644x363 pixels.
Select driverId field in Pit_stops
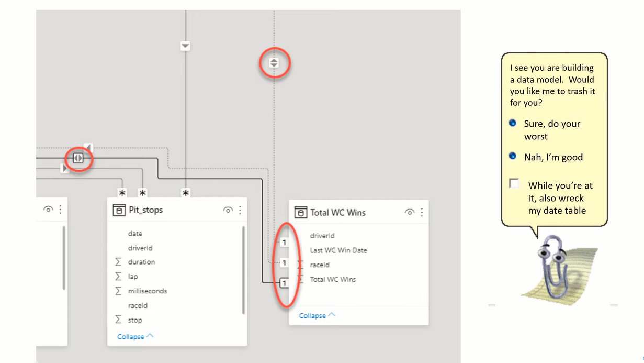point(140,248)
